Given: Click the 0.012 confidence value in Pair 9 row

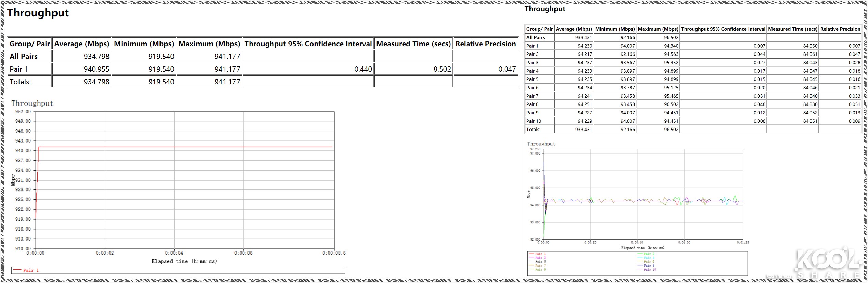Looking at the screenshot, I should (759, 113).
